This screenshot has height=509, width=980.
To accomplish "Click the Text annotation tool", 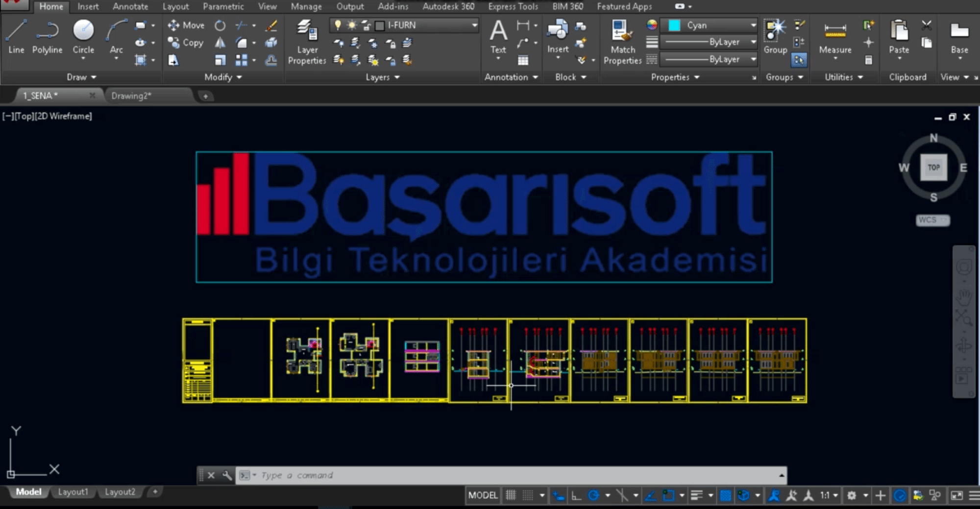I will (x=498, y=38).
